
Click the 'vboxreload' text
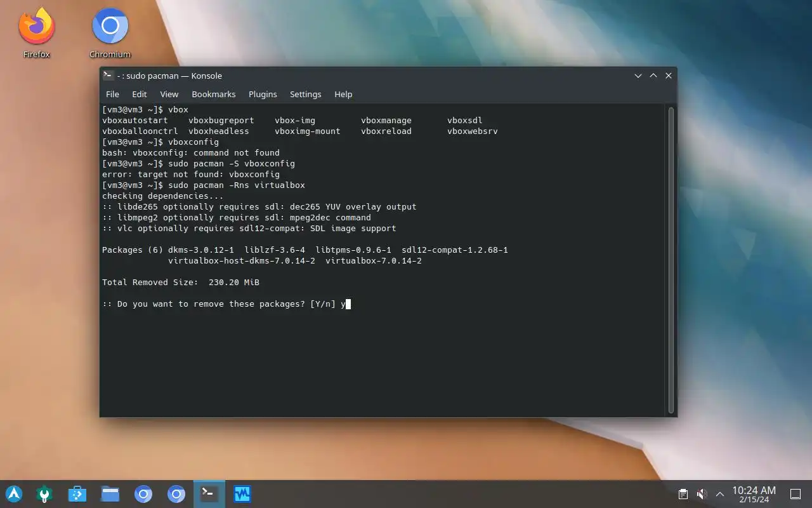(386, 131)
